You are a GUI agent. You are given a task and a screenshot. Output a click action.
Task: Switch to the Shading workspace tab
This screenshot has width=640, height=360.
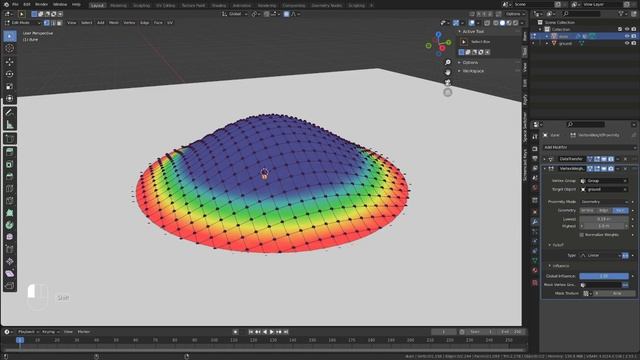click(219, 5)
